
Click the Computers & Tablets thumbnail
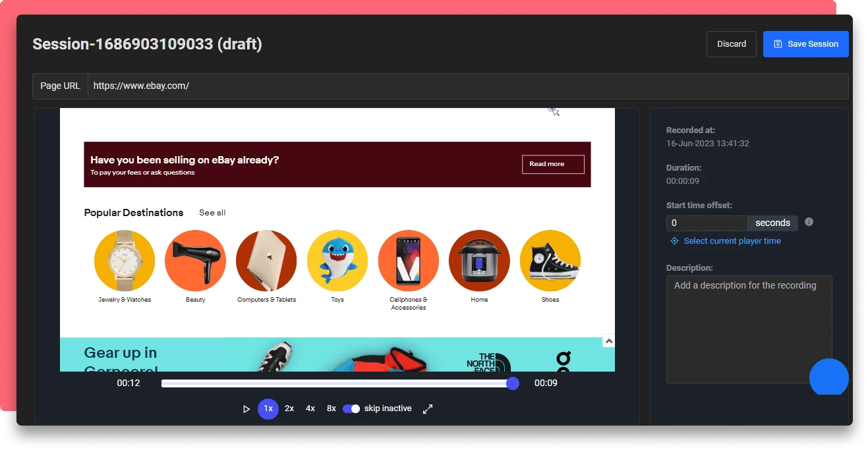point(266,261)
